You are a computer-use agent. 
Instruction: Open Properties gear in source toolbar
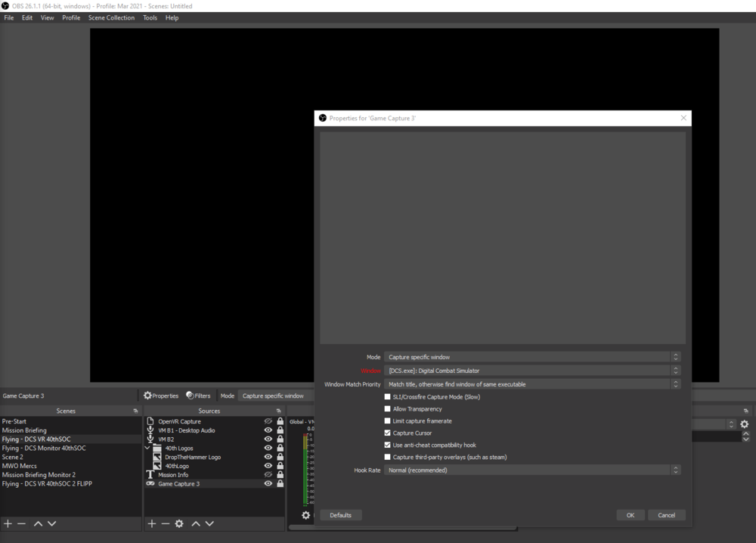161,396
